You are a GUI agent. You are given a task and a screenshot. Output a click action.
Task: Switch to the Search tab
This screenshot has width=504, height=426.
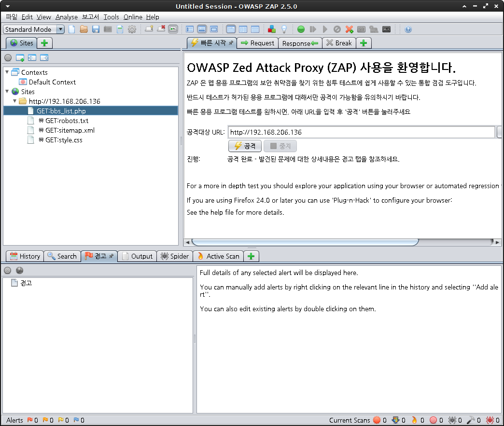click(x=62, y=256)
